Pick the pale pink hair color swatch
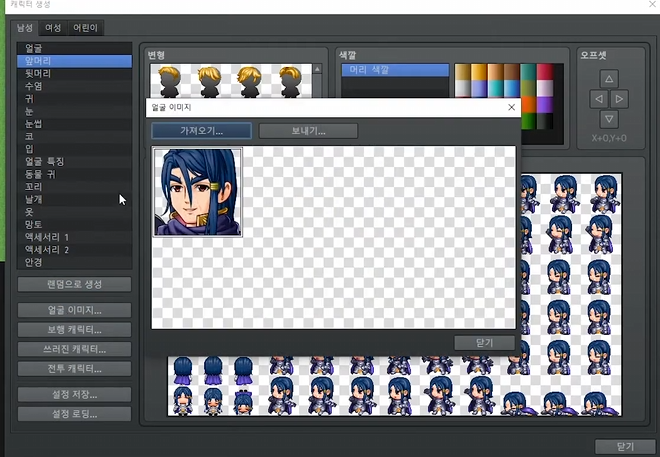660x457 pixels. point(545,89)
